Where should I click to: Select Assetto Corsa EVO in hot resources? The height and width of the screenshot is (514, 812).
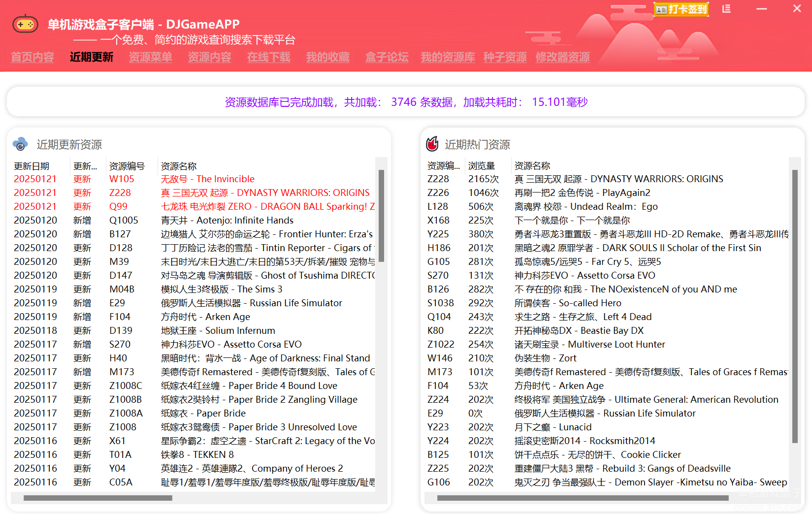[x=607, y=275]
